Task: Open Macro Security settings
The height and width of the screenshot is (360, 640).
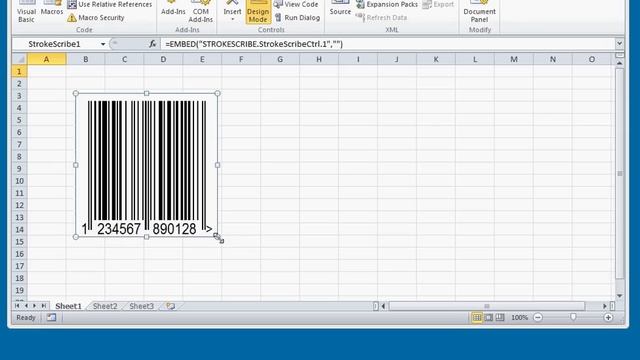Action: [x=96, y=18]
